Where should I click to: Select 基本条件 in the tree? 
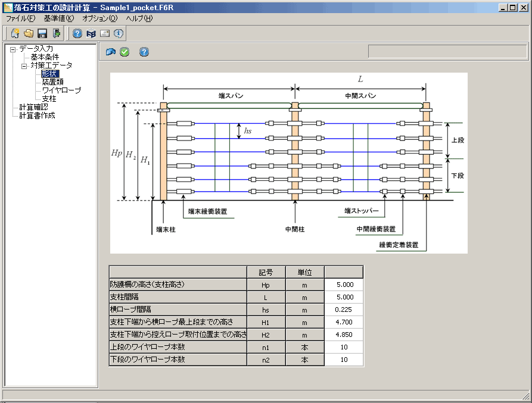click(45, 57)
